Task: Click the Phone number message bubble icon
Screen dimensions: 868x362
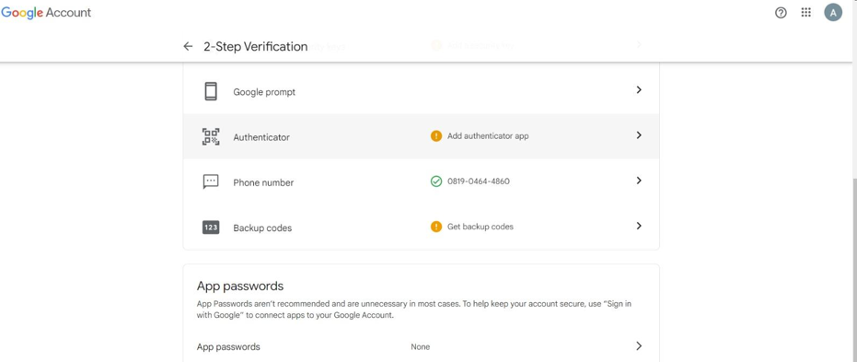Action: click(x=211, y=181)
